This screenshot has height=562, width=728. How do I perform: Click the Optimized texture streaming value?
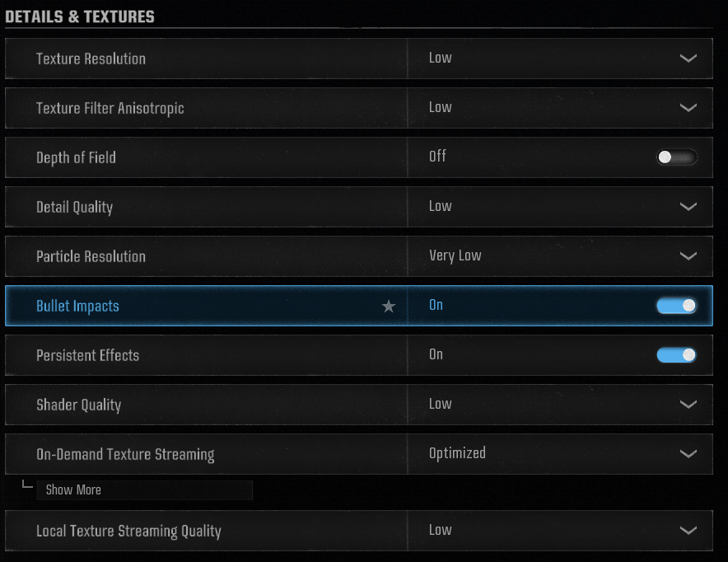(457, 453)
